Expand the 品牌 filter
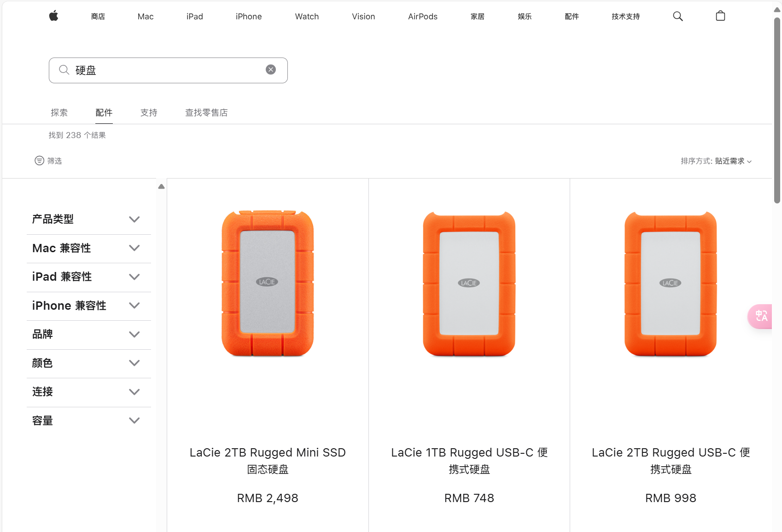The image size is (782, 532). [x=89, y=335]
